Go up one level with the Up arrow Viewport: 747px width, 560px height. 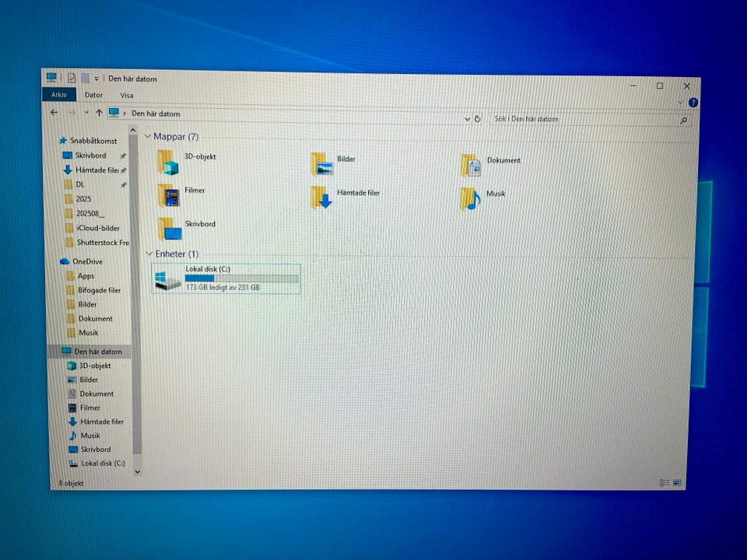[99, 113]
